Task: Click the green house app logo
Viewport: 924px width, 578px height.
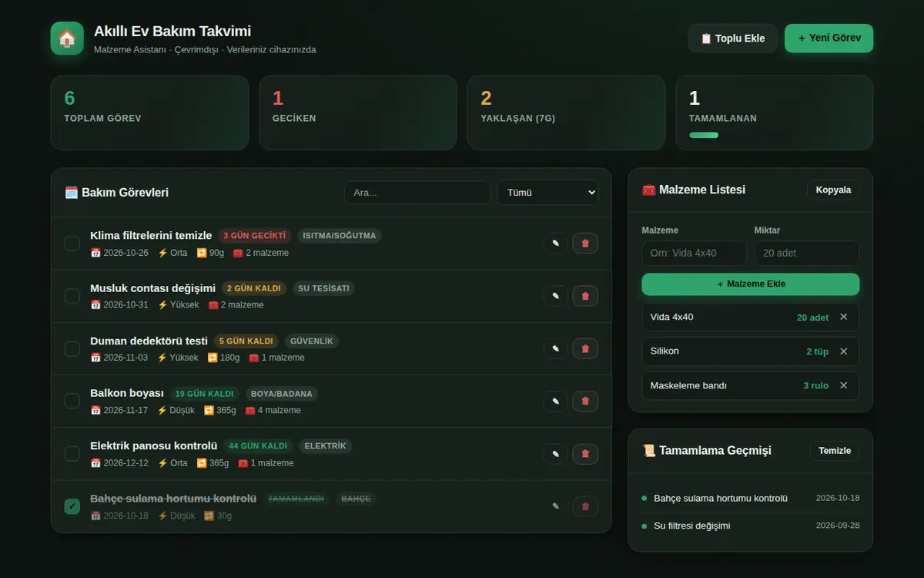Action: point(67,39)
